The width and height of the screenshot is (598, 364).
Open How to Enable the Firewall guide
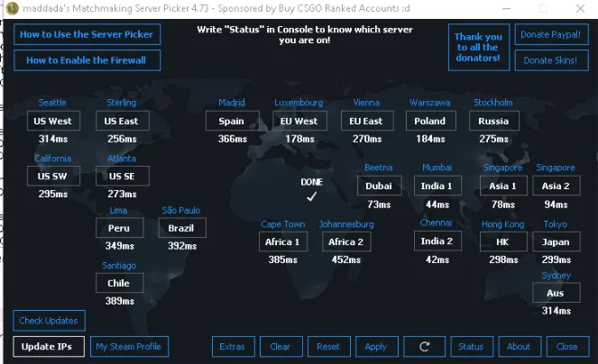click(87, 60)
